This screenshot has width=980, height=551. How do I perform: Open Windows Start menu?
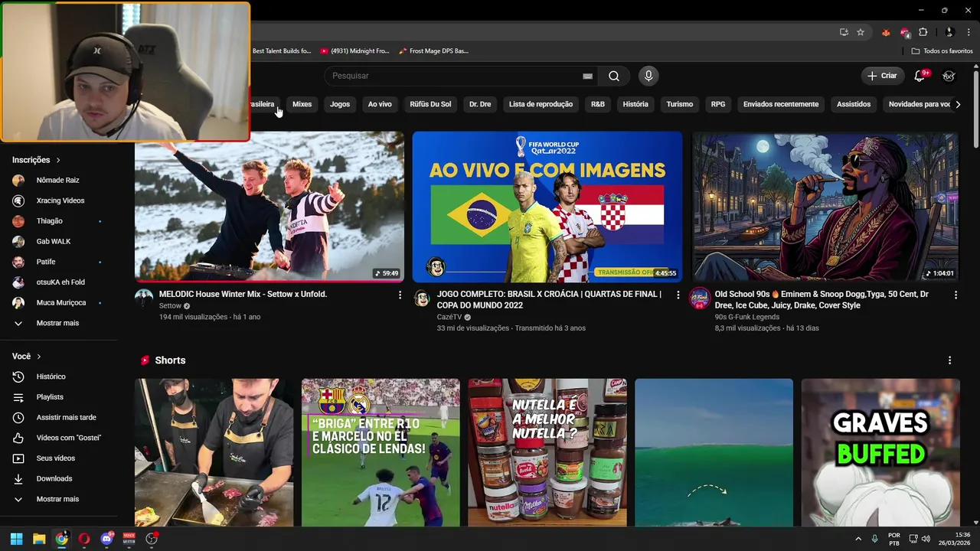point(16,539)
